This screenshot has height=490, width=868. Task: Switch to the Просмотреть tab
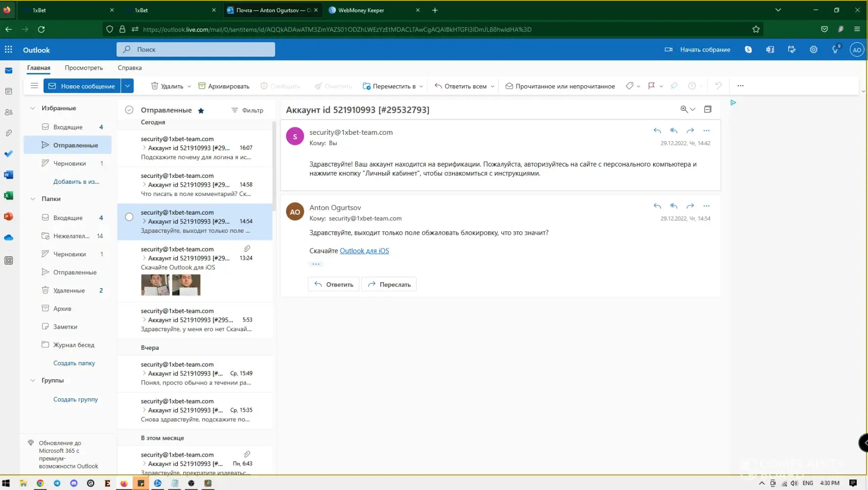coord(84,68)
